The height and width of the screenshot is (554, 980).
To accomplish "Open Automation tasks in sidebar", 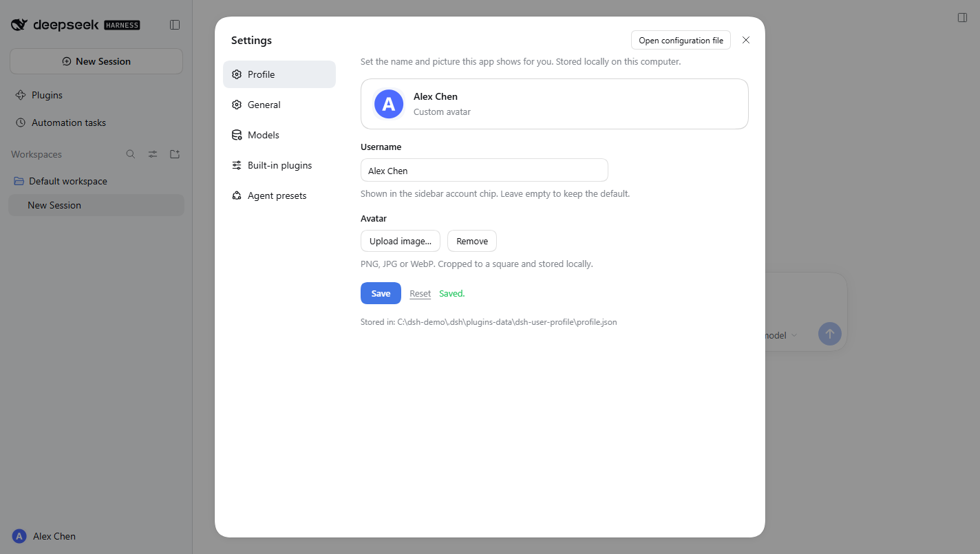I will click(96, 122).
